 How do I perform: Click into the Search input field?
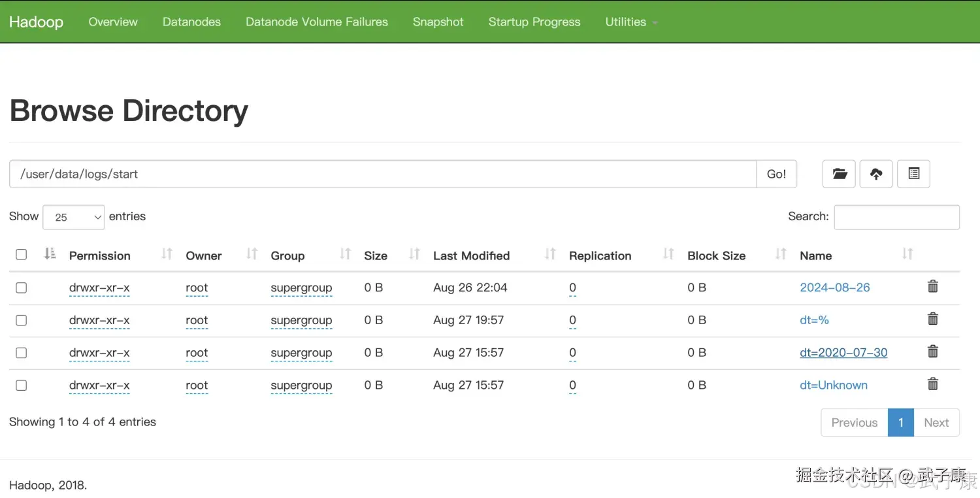coord(896,217)
